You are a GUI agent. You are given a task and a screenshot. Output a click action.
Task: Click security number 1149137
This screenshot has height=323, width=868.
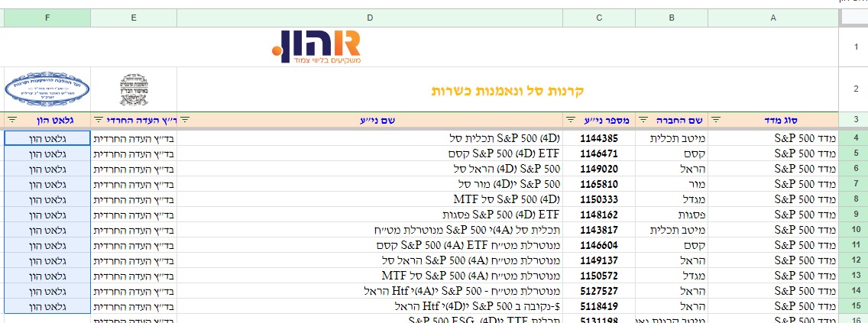coord(599,260)
